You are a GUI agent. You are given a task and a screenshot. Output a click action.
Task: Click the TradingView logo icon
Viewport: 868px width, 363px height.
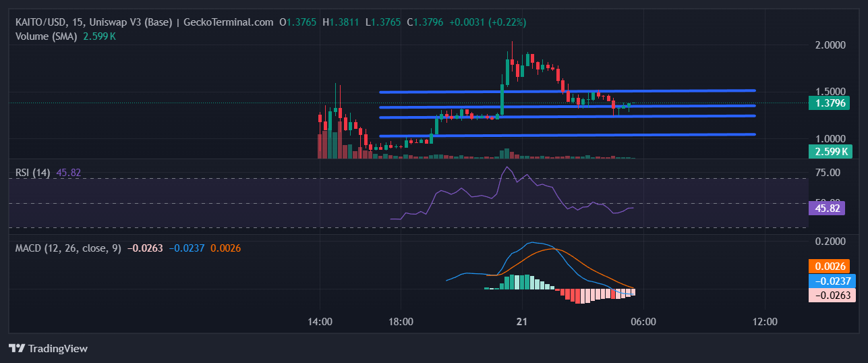(17, 348)
